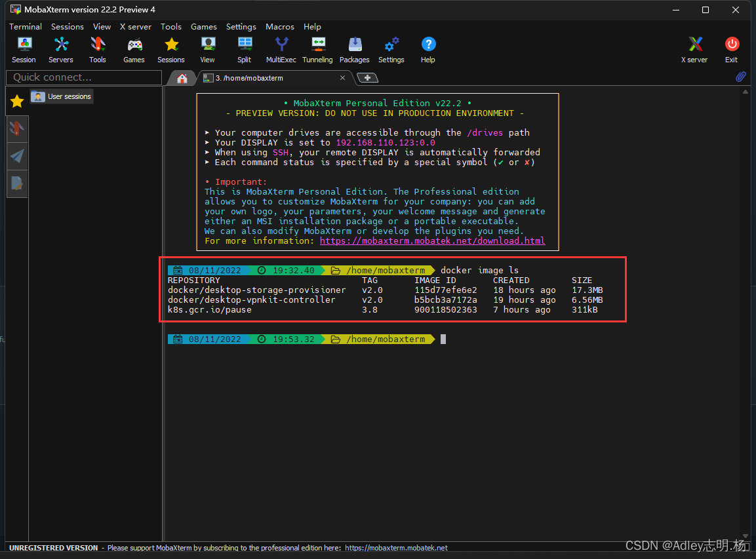
Task: Toggle the X server icon
Action: tap(694, 50)
